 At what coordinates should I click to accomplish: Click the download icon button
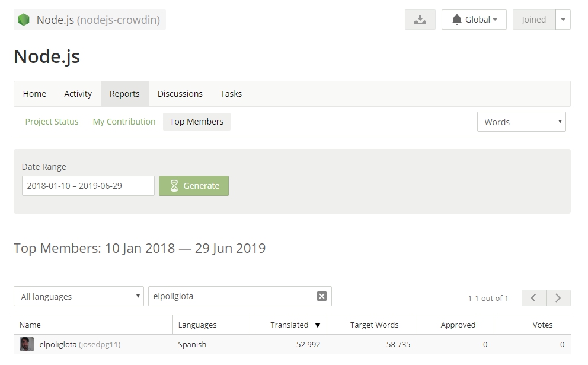click(420, 20)
